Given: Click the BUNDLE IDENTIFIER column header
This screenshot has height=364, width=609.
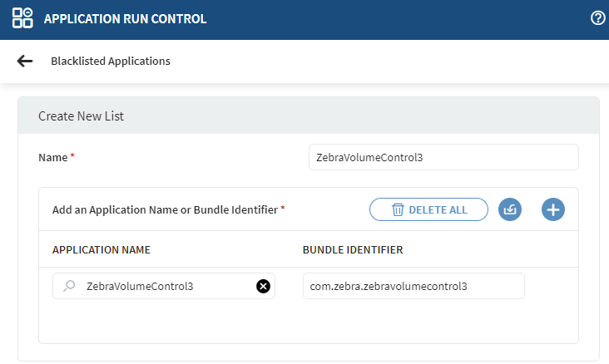Looking at the screenshot, I should pyautogui.click(x=353, y=250).
